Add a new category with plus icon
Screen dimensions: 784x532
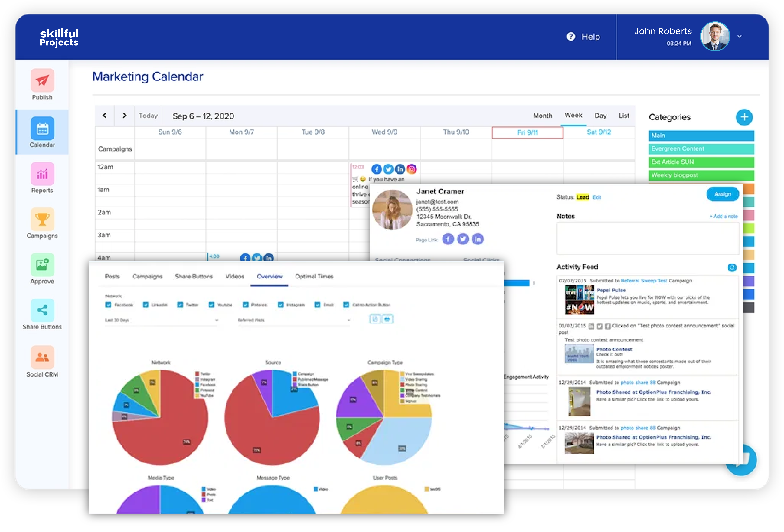pyautogui.click(x=744, y=117)
